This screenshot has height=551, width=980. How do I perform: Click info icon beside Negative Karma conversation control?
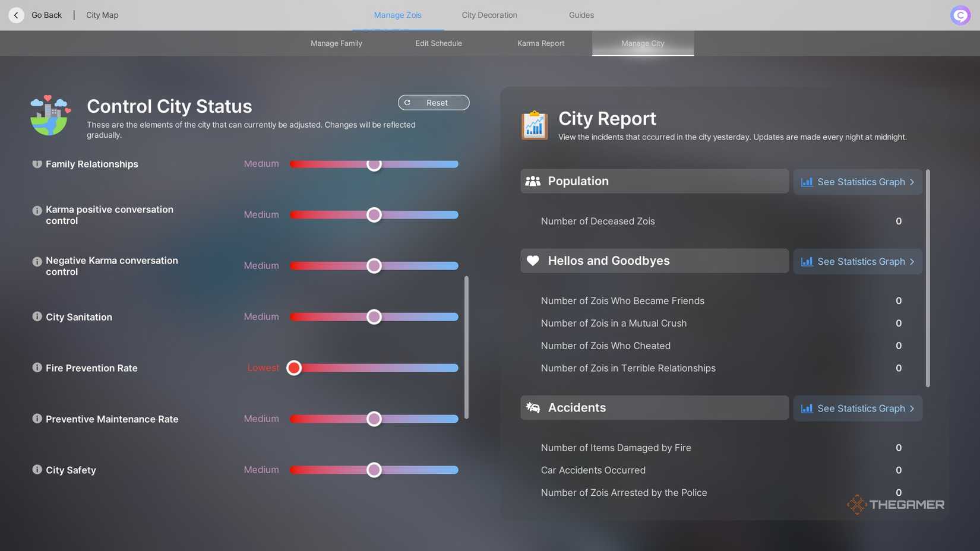37,261
